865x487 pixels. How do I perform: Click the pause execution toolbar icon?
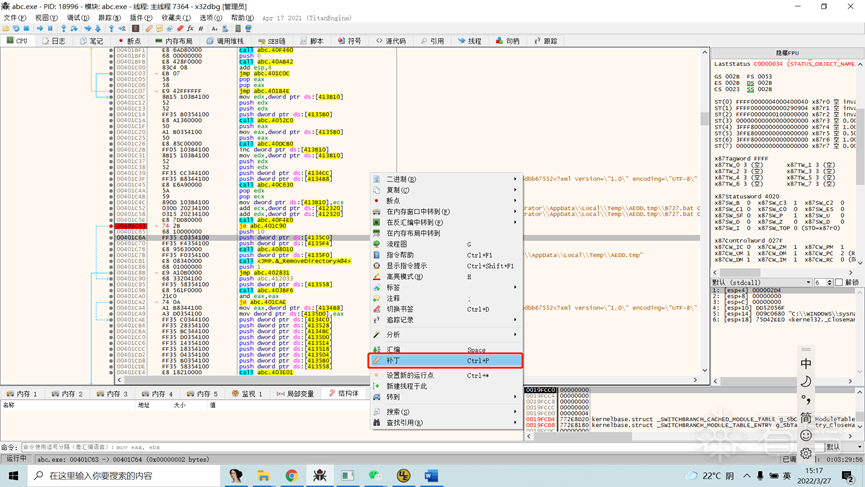50,28
